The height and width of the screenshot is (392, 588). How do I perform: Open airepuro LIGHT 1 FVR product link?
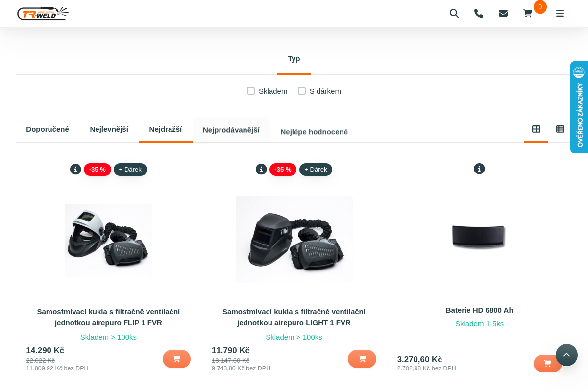point(294,317)
